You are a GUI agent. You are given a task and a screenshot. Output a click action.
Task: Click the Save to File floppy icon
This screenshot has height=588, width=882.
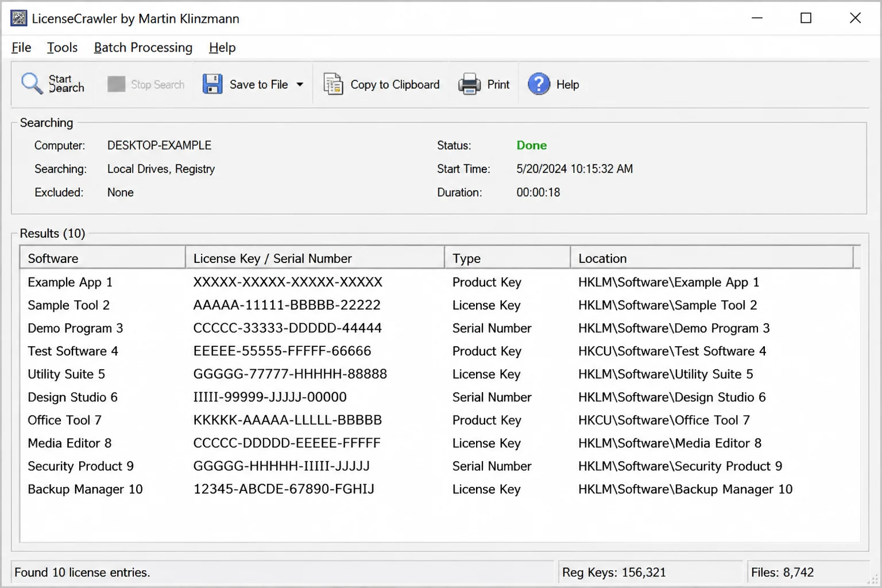(212, 84)
